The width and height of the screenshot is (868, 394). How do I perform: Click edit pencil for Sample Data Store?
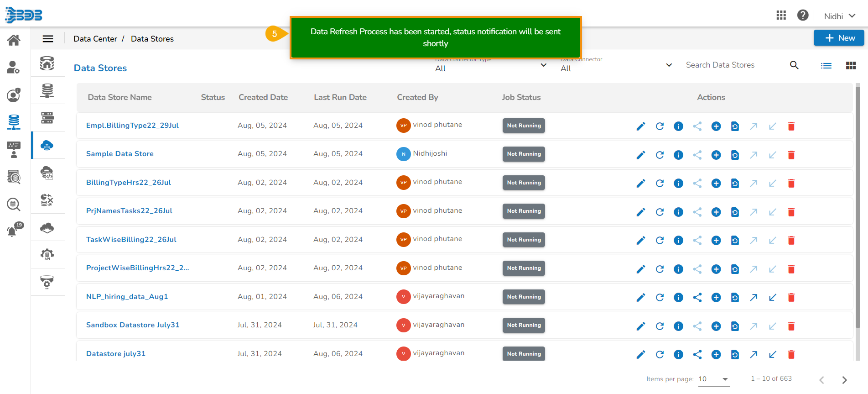(x=641, y=155)
